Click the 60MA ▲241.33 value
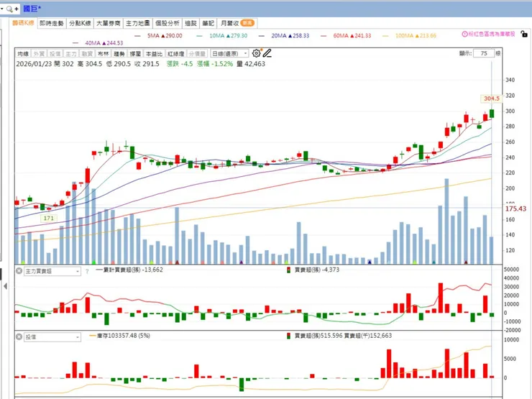Screen dimensions: 532x399 [352, 36]
